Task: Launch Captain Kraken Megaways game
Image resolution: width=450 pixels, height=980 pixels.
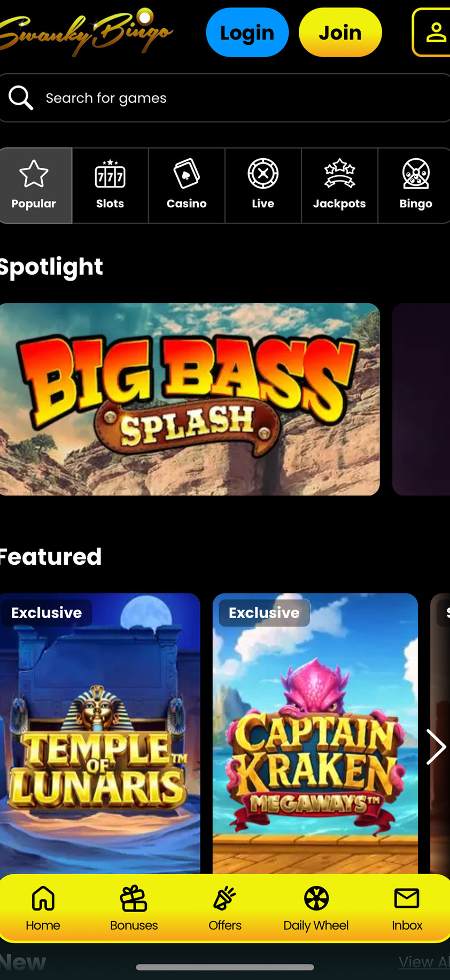Action: pyautogui.click(x=315, y=733)
